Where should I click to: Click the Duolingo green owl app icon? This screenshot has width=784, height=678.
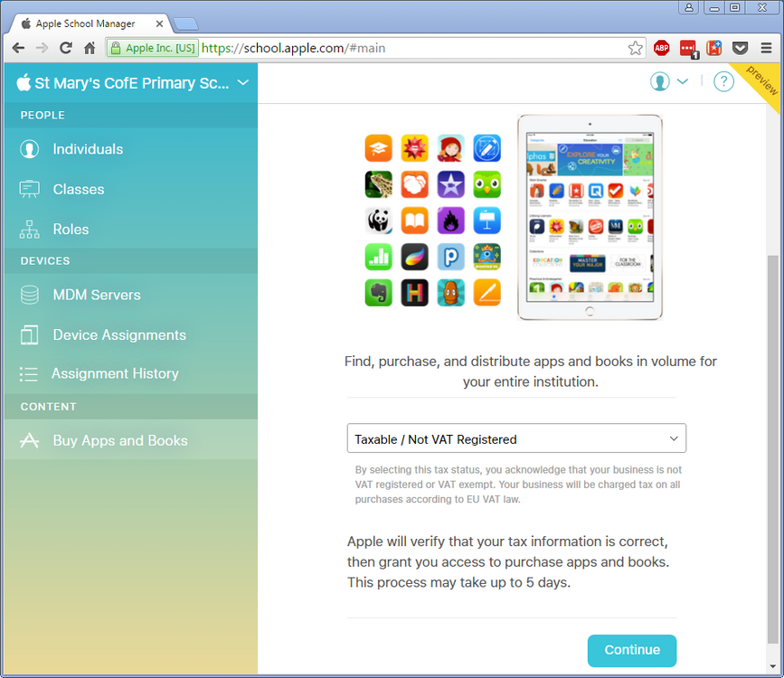487,184
